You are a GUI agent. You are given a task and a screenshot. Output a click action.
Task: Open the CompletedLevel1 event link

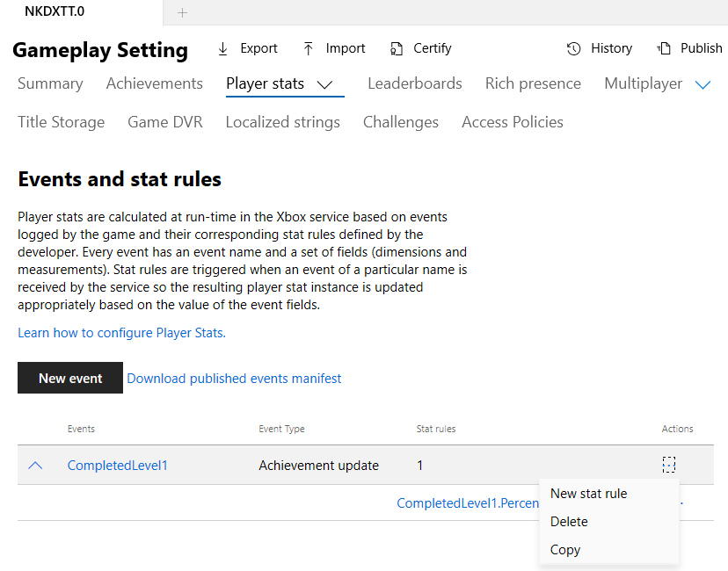118,466
